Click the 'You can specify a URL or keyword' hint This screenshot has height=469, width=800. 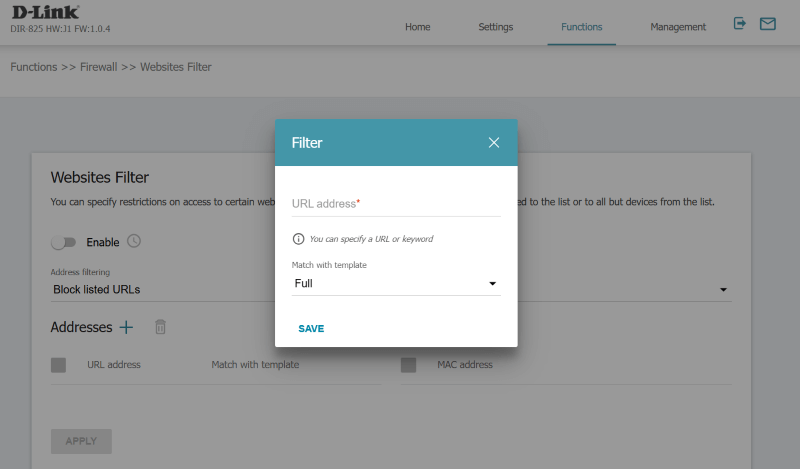[x=371, y=239]
